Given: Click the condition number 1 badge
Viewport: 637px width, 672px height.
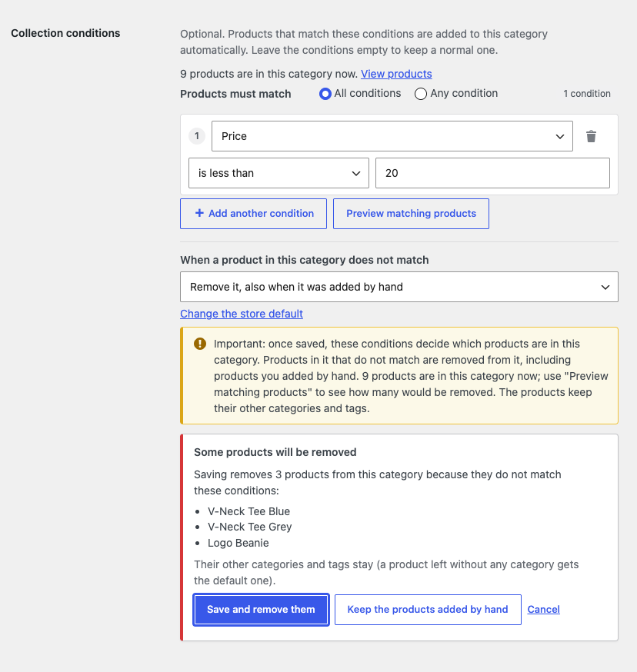Looking at the screenshot, I should 197,136.
